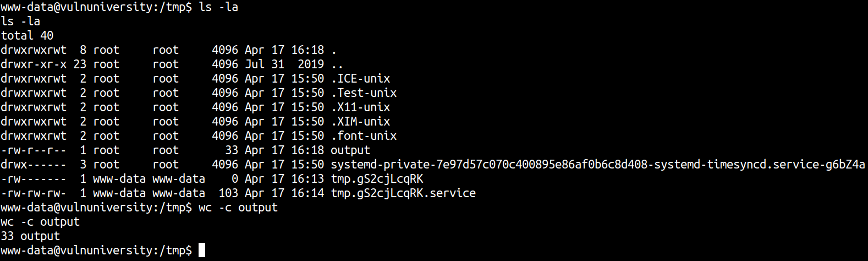Click the last www-data@vulnuniversity prompt text

click(x=96, y=251)
